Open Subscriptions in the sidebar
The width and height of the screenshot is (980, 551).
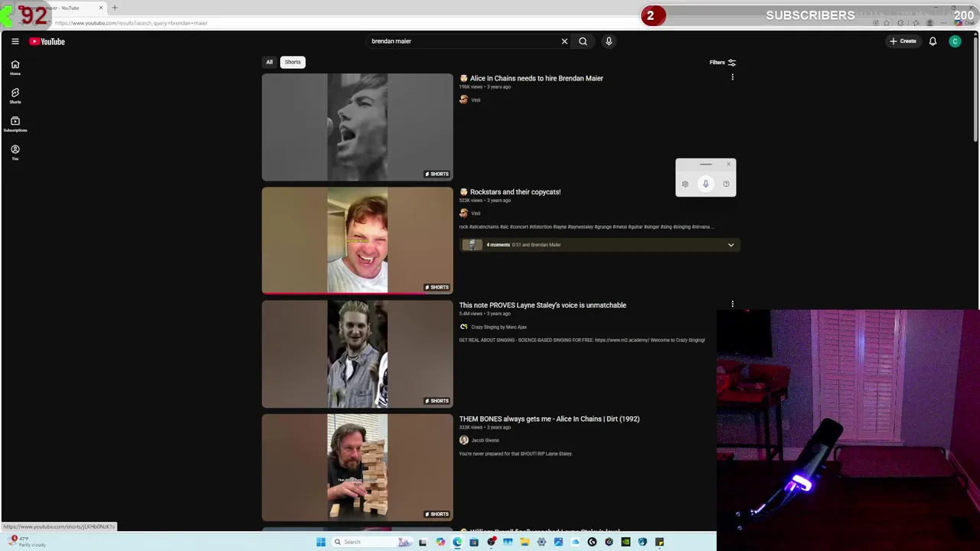pos(15,124)
